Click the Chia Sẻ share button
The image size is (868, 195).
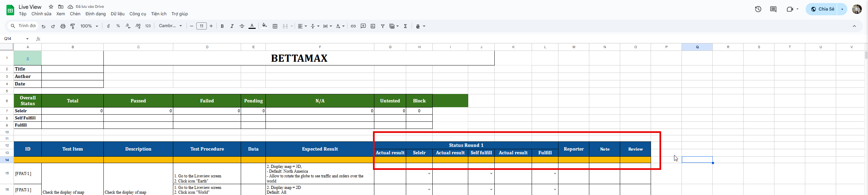coord(822,9)
